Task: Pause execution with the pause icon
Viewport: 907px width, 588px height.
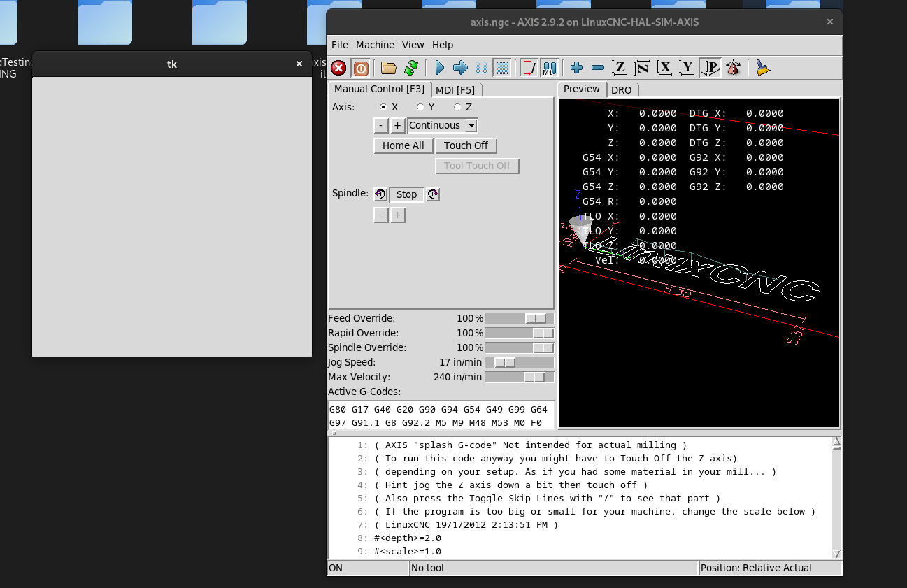Action: tap(481, 68)
